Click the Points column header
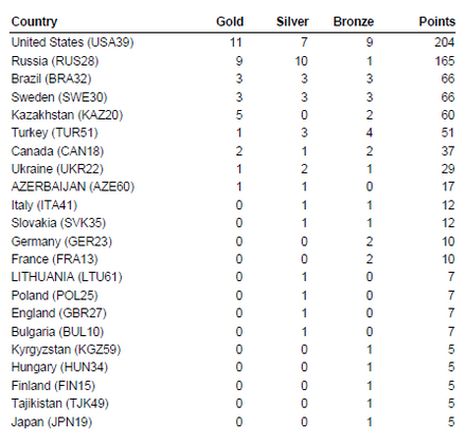This screenshot has width=466, height=443. 437,22
